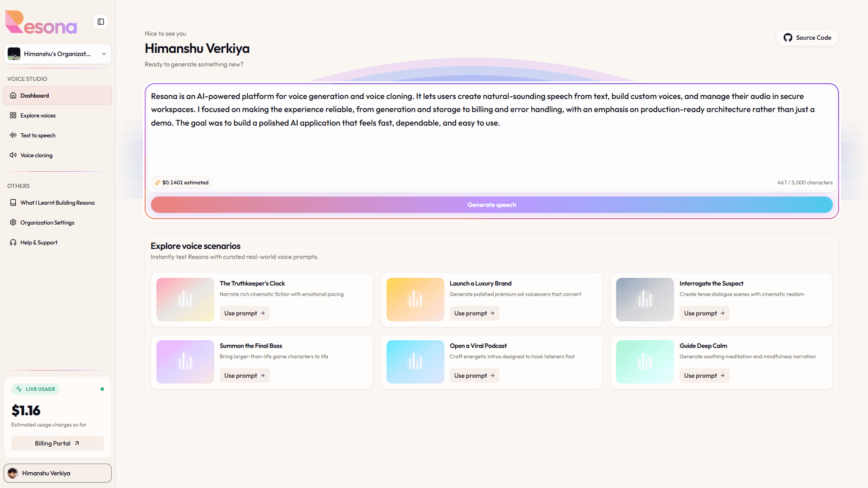The height and width of the screenshot is (488, 868).
Task: Click the Summon the Final Boss title
Action: (x=251, y=346)
